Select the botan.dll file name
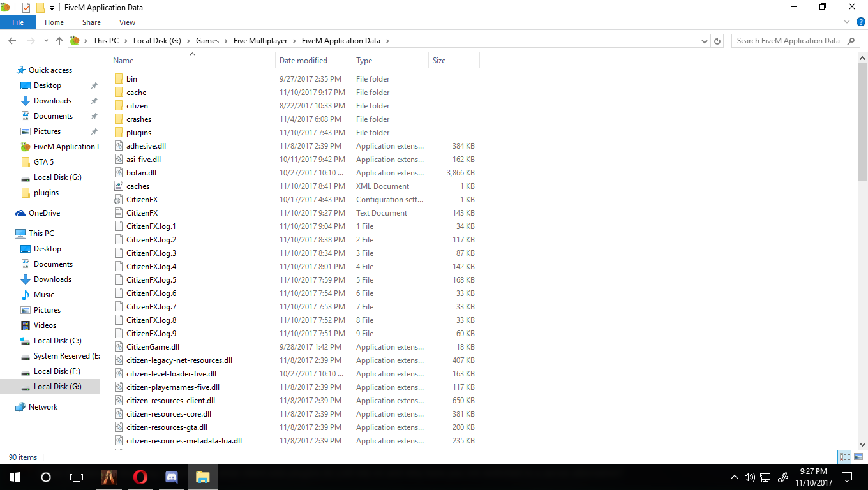Image resolution: width=868 pixels, height=490 pixels. (141, 173)
